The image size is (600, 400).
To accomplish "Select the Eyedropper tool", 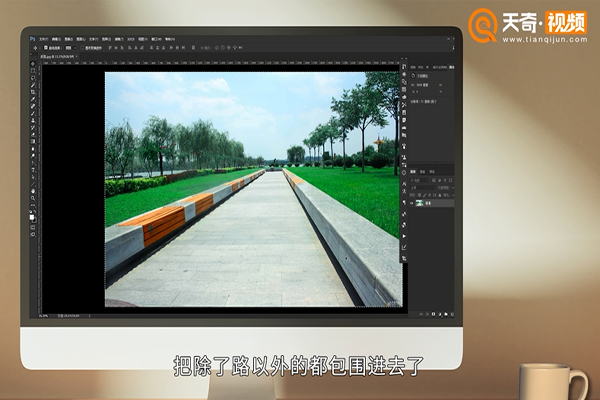I will [33, 99].
